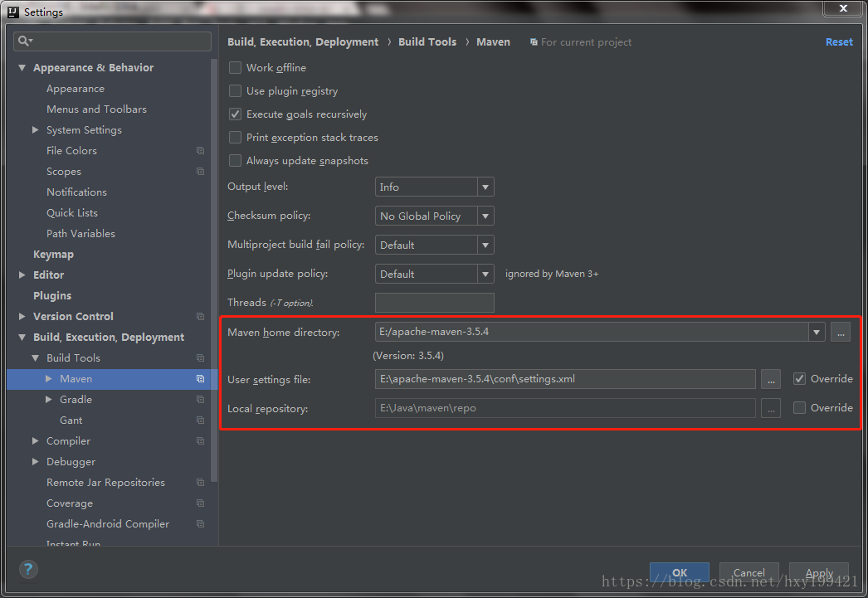Expand the Version Control section
The width and height of the screenshot is (868, 598).
[x=22, y=317]
